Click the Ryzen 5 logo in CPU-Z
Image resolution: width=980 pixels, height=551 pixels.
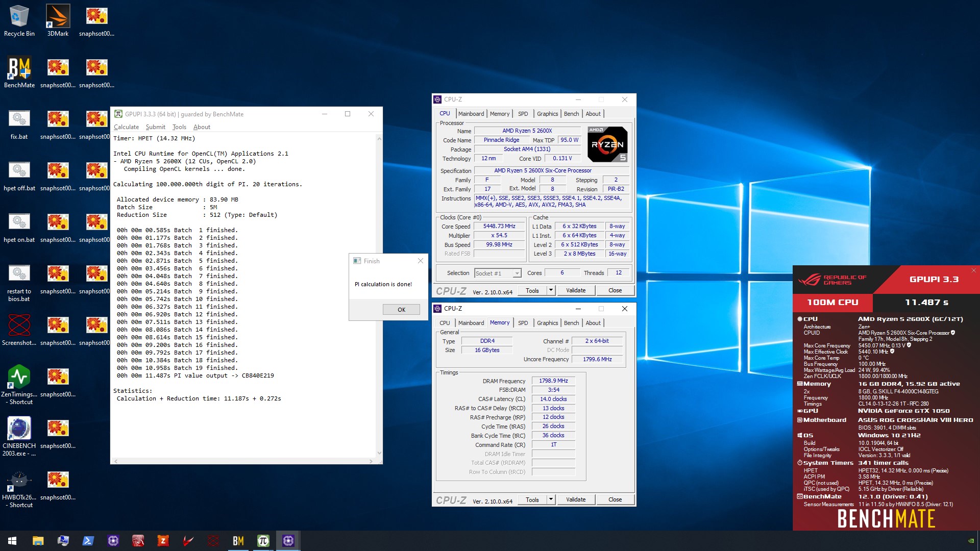point(607,144)
